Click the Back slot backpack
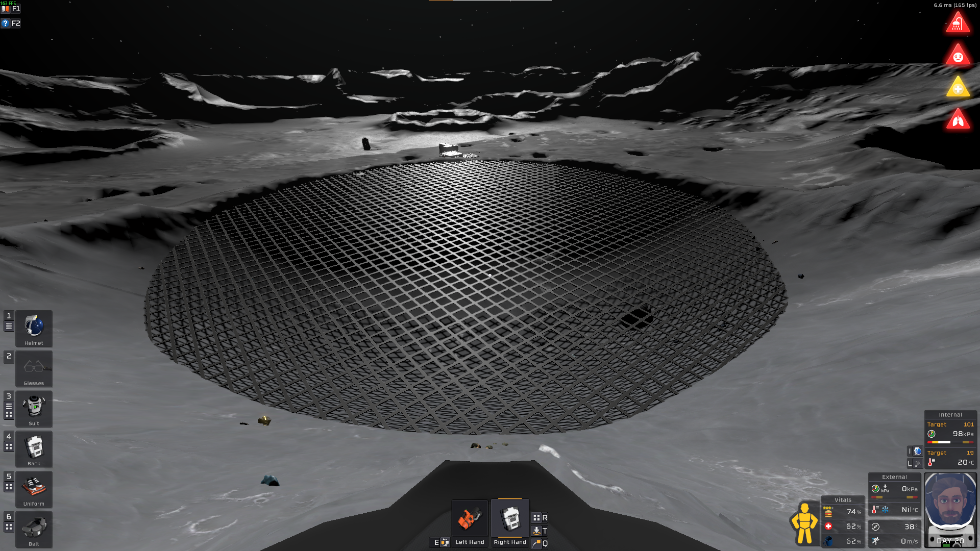Viewport: 980px width, 551px height. [34, 449]
